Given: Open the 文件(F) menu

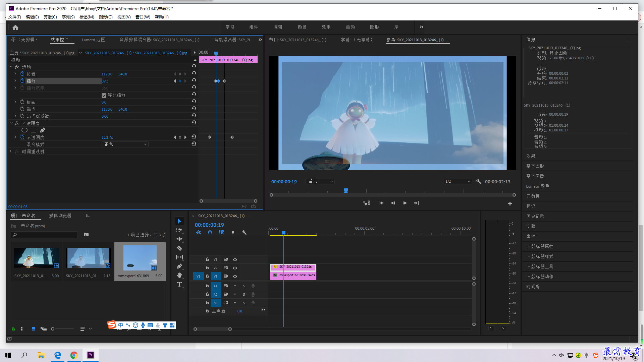Looking at the screenshot, I should click(15, 17).
